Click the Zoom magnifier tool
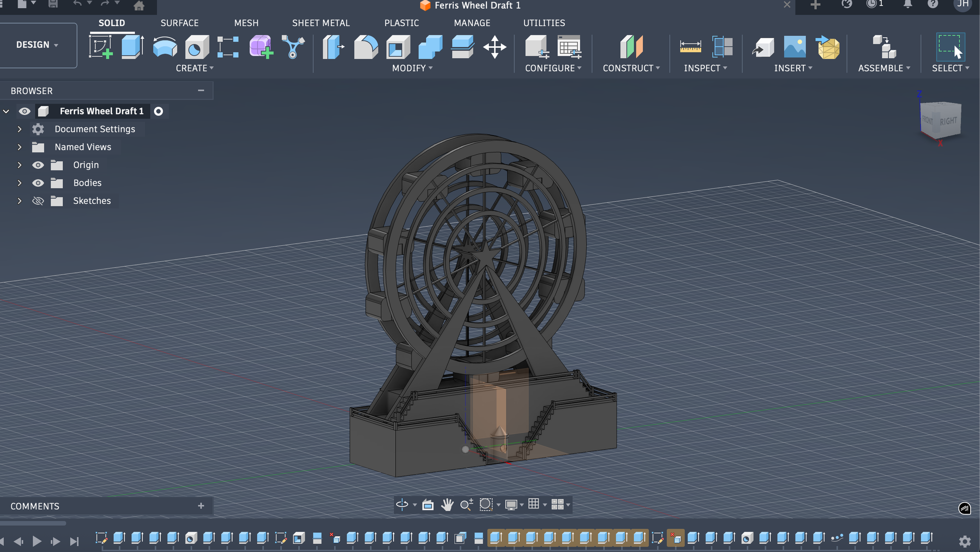This screenshot has height=552, width=980. pyautogui.click(x=466, y=505)
